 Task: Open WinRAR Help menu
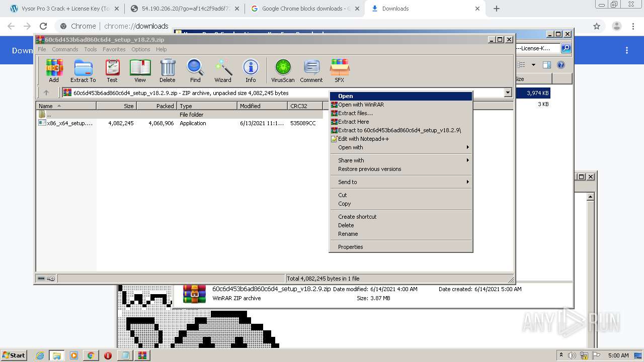pyautogui.click(x=161, y=49)
